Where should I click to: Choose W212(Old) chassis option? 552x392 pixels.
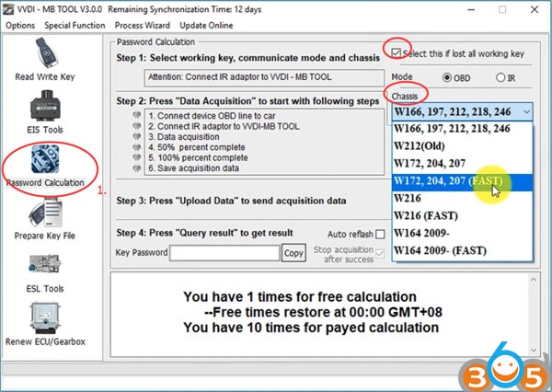point(462,145)
